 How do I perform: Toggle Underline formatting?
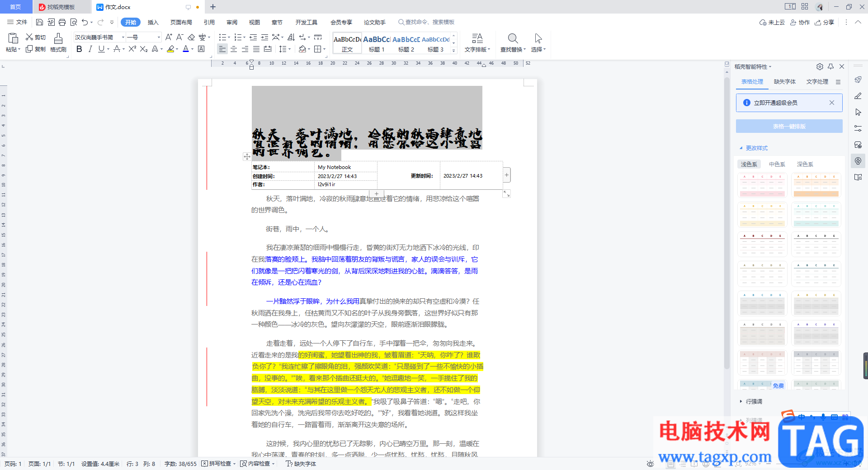coord(101,49)
